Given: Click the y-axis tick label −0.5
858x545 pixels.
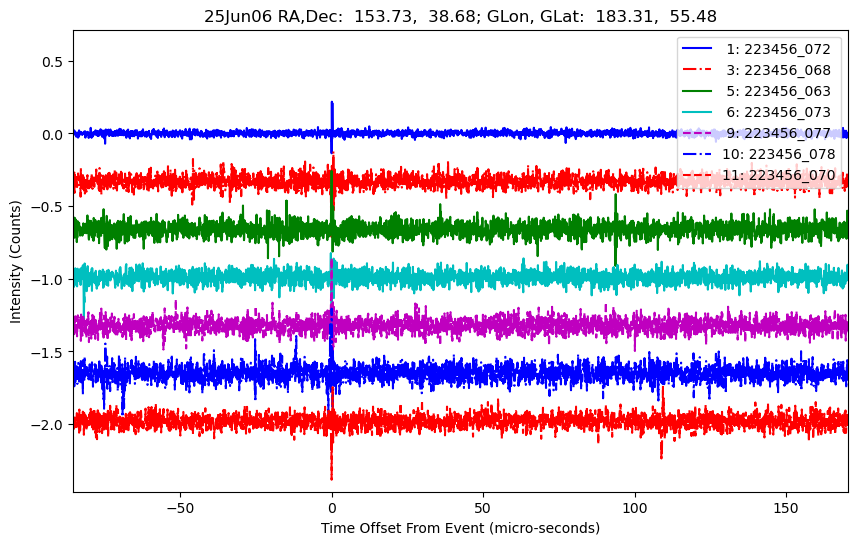Looking at the screenshot, I should pos(48,207).
